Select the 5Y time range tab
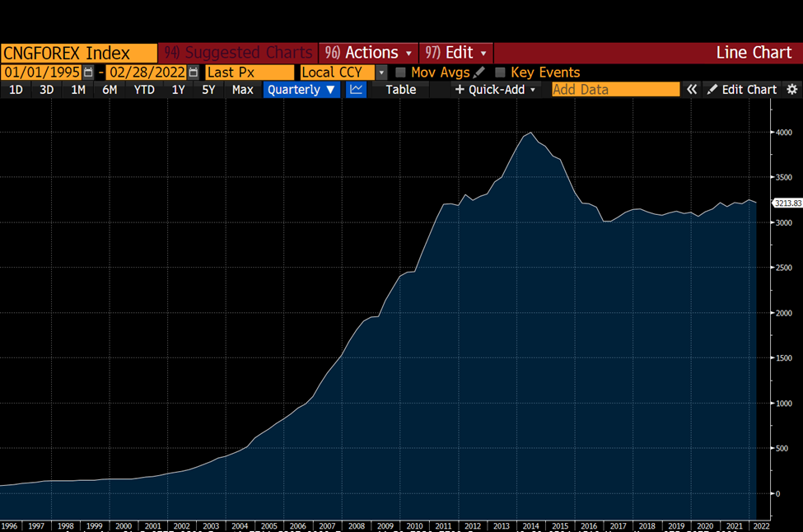 coord(209,90)
